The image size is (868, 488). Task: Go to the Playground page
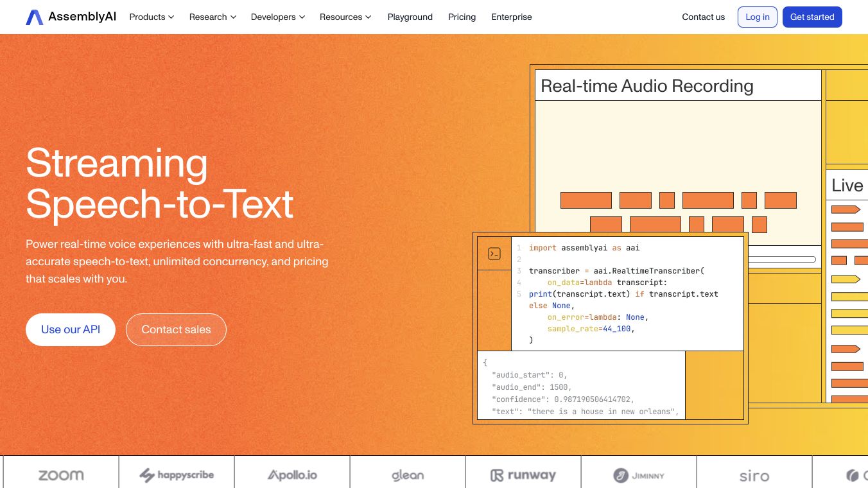click(410, 17)
